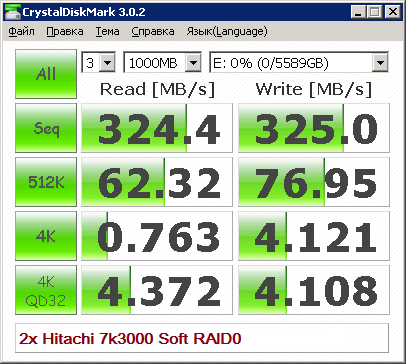Start the 4K benchmark
406x364 pixels.
[46, 236]
